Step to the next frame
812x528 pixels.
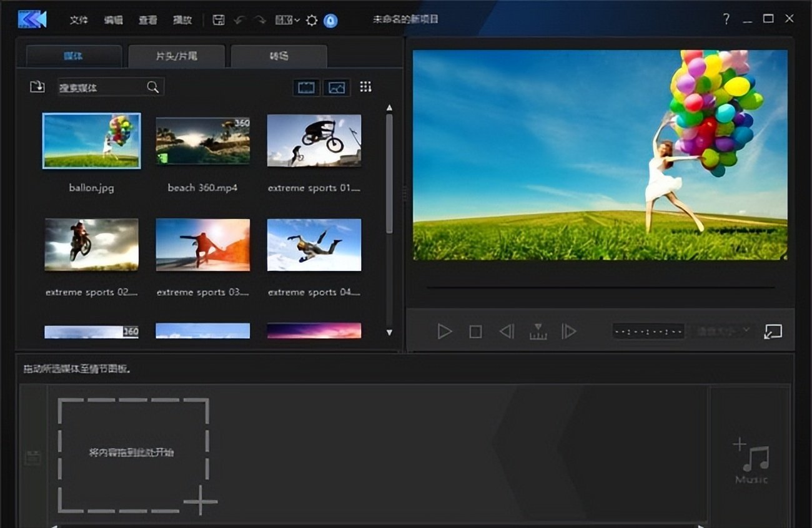point(568,331)
